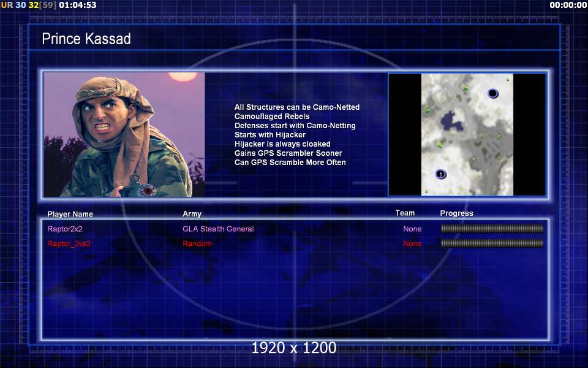Click the 'Random' army entry
This screenshot has height=368, width=588.
197,243
